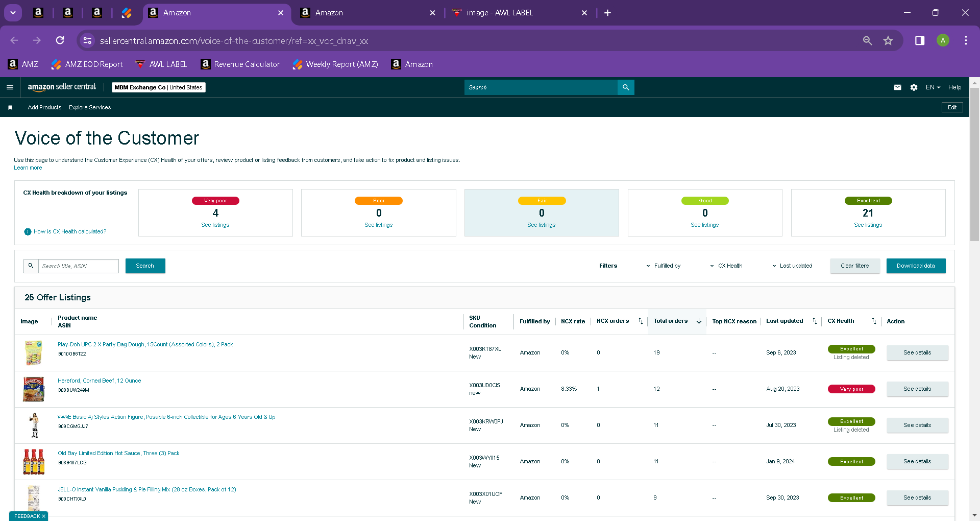The height and width of the screenshot is (521, 980).
Task: Open the MBM Exchange Co marketplace switcher
Action: point(158,87)
